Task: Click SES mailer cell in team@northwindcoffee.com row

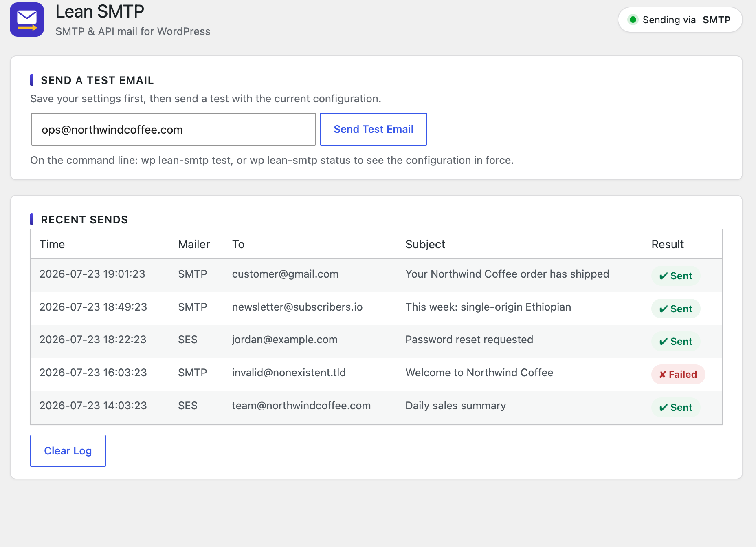Action: point(188,406)
